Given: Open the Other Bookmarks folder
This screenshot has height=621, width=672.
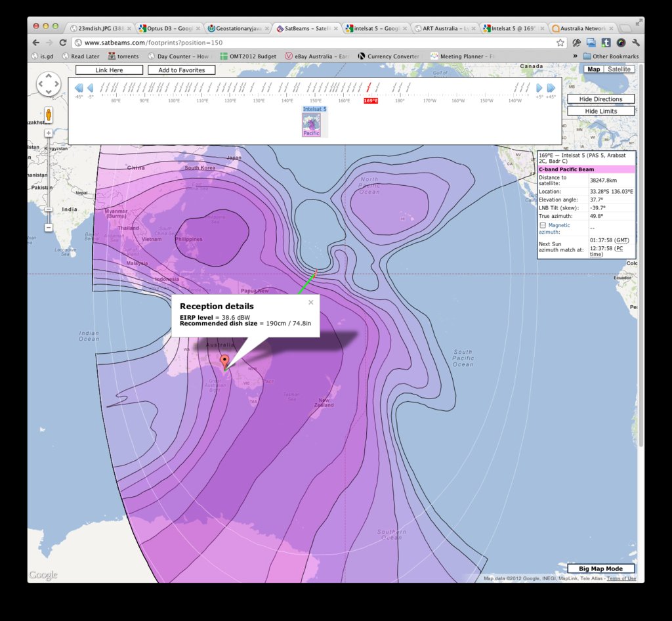Looking at the screenshot, I should (611, 56).
